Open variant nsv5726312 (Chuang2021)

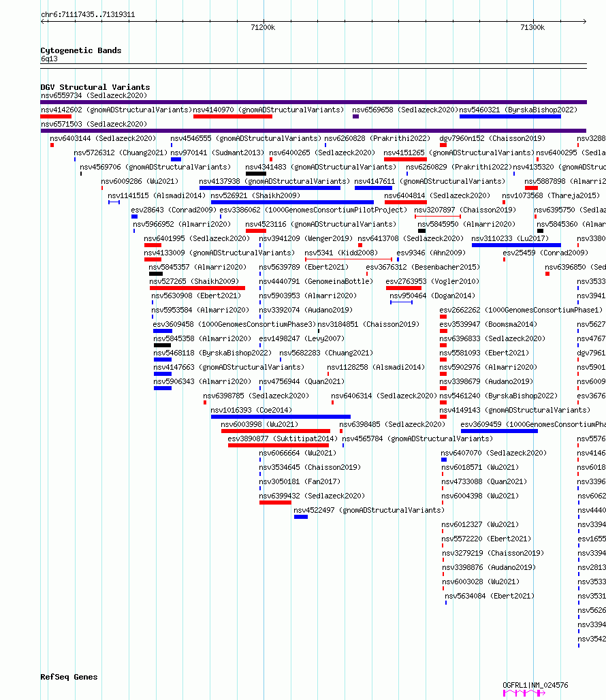[x=121, y=153]
